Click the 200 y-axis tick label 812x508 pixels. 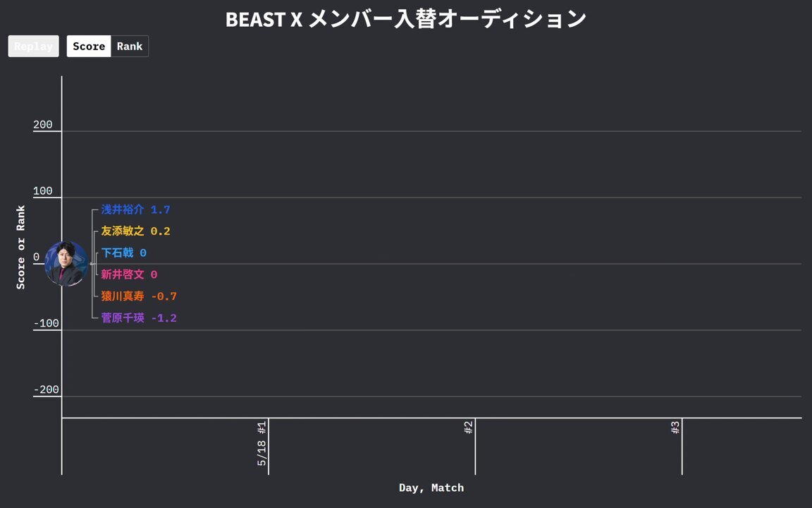pyautogui.click(x=43, y=125)
